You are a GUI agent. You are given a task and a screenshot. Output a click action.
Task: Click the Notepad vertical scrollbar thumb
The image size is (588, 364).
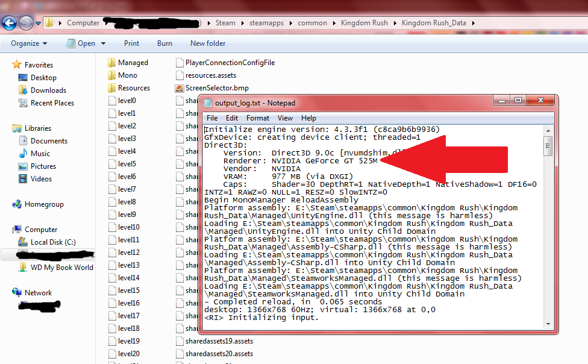548,146
